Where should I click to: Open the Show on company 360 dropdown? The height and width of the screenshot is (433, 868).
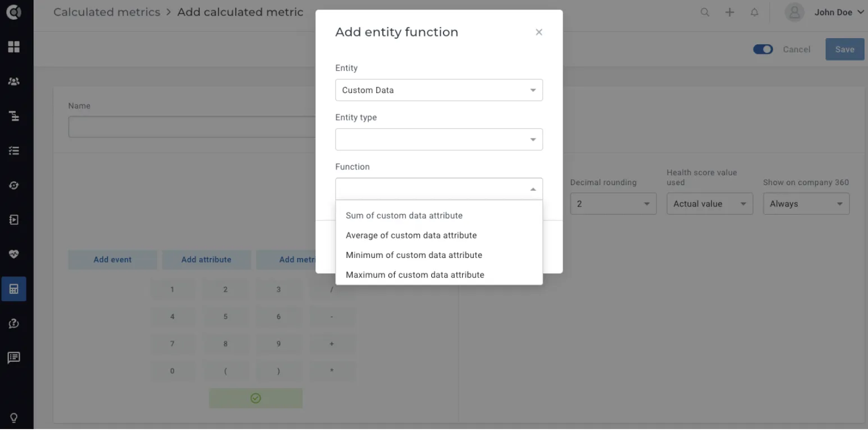[x=806, y=204]
